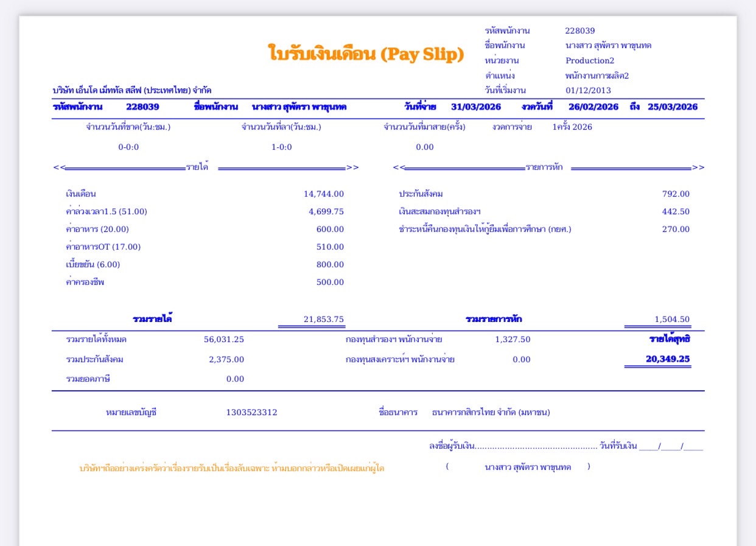
Task: Click the net income amount 20,349.25
Action: point(667,359)
